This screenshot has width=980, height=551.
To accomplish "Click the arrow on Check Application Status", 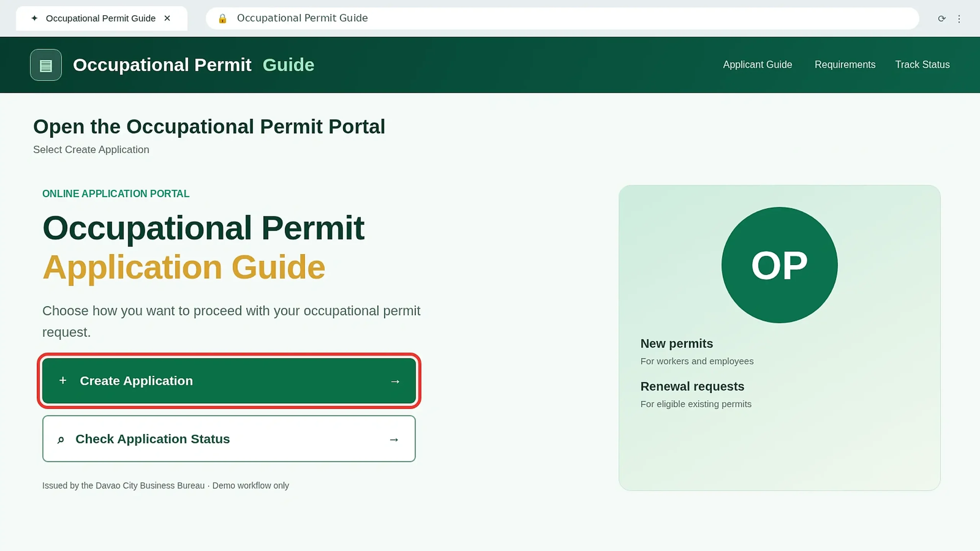I will 394,440.
